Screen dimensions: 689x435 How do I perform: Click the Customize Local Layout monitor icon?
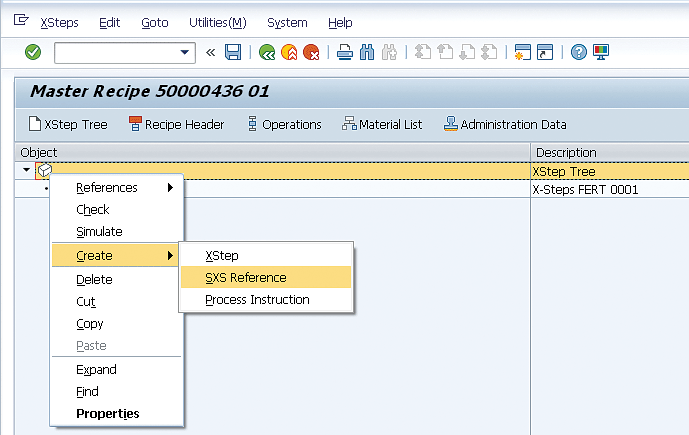pos(601,52)
